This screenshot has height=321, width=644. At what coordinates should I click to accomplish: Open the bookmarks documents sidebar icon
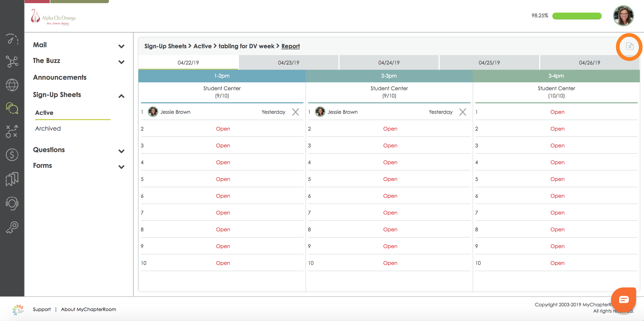click(x=12, y=179)
